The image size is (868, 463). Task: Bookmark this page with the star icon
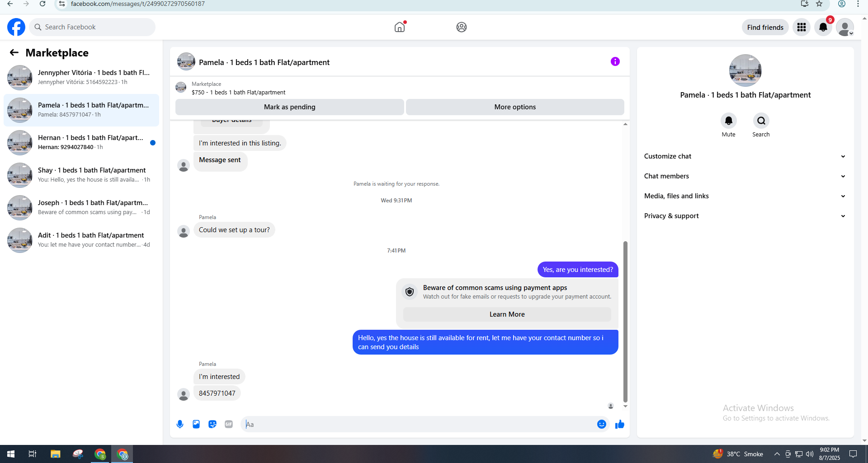819,4
